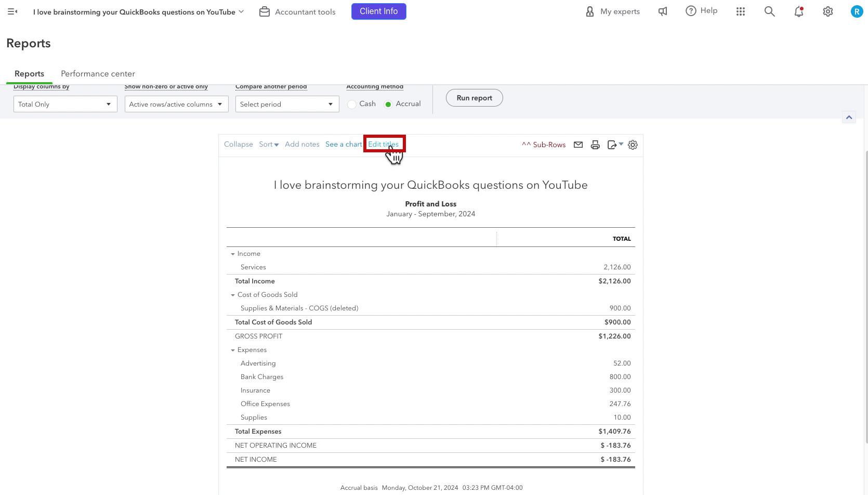Open the Office Expenses amount 247.76
This screenshot has height=495, width=868.
point(620,404)
